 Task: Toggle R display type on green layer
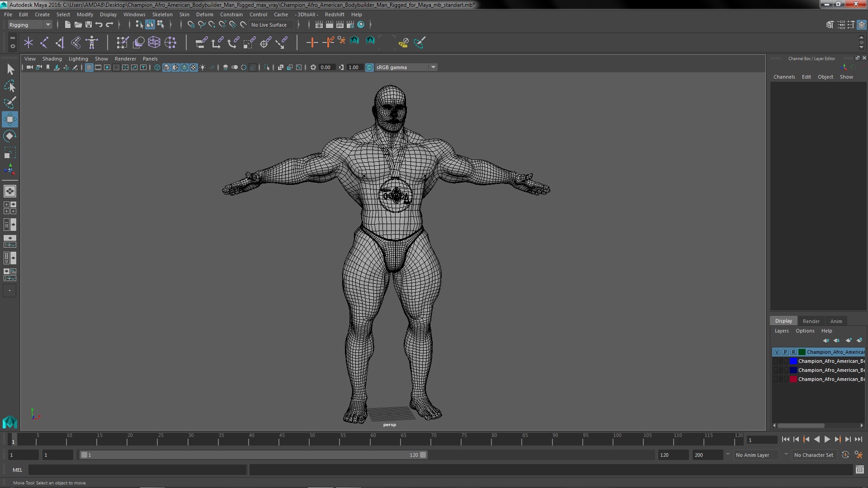[793, 352]
